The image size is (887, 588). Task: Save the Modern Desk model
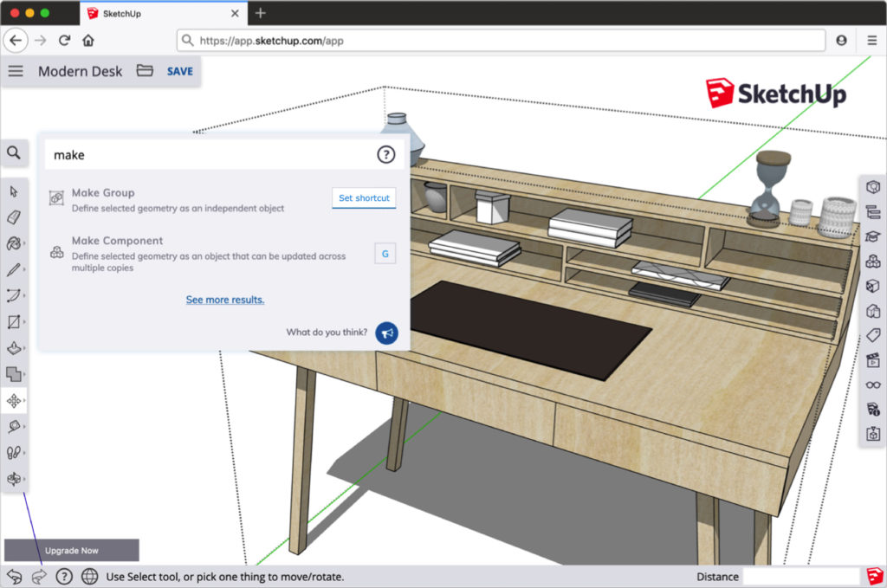pyautogui.click(x=178, y=71)
